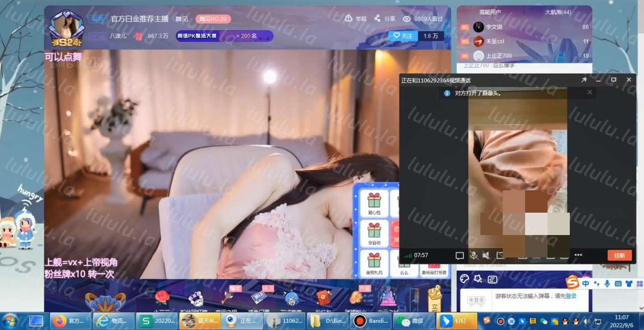
Task: Click the 举报 report icon
Action: pyautogui.click(x=349, y=19)
